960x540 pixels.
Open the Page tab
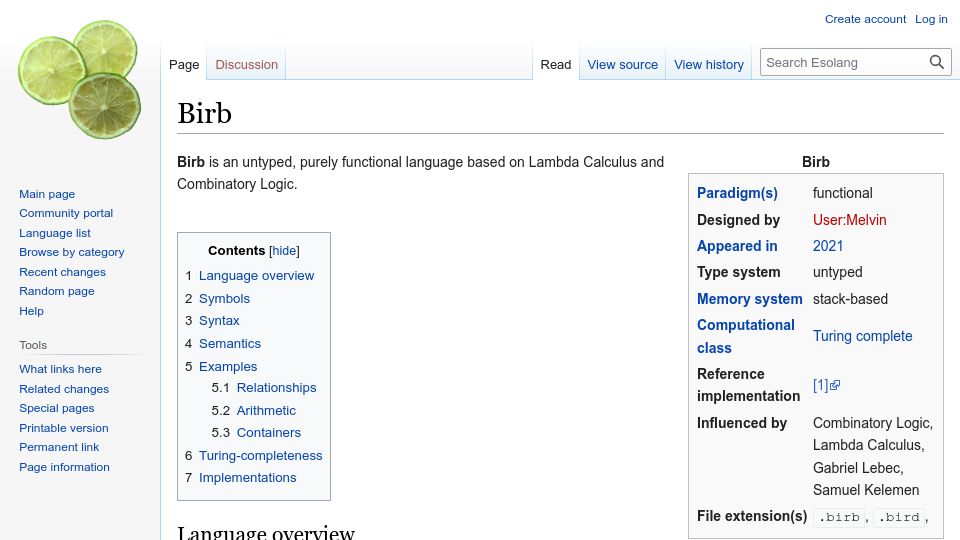pos(184,64)
